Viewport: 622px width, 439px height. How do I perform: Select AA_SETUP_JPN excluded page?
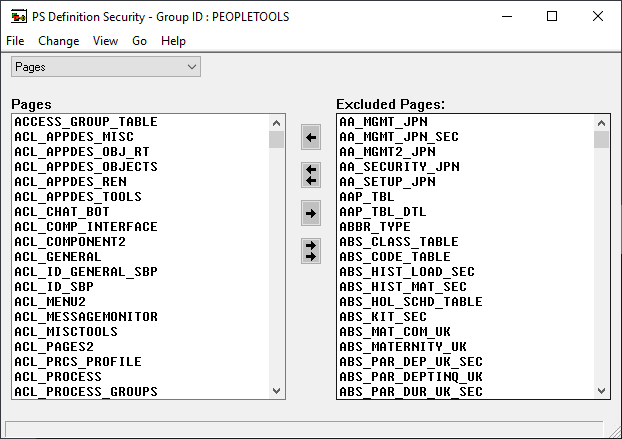coord(466,182)
